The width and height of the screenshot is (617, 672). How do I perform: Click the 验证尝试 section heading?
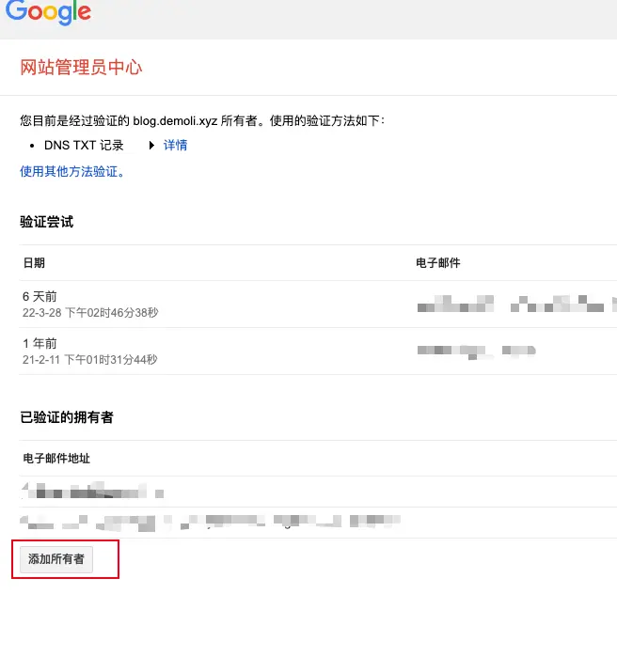pyautogui.click(x=46, y=222)
